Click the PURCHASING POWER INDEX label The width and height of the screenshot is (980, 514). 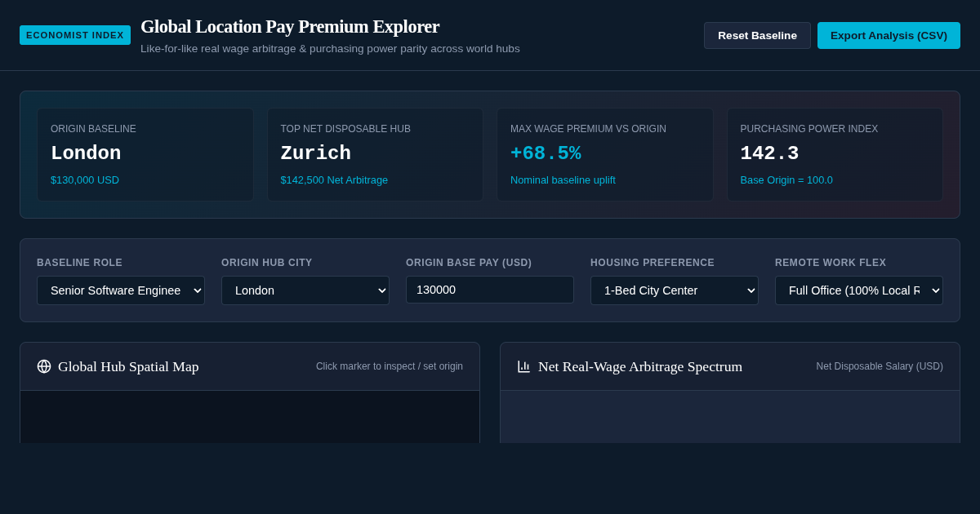[809, 129]
